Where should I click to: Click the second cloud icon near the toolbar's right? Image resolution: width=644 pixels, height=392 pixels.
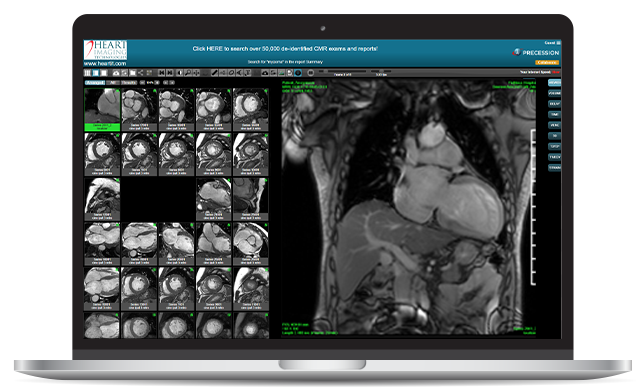point(265,73)
